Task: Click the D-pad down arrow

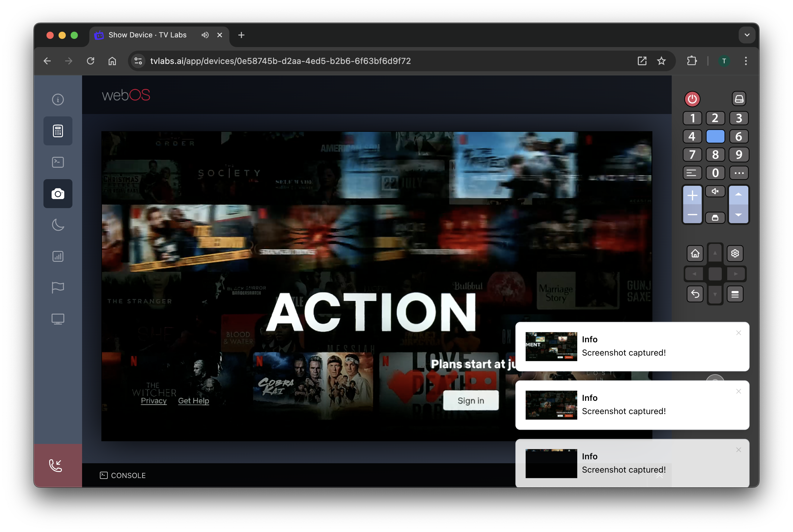Action: (715, 294)
